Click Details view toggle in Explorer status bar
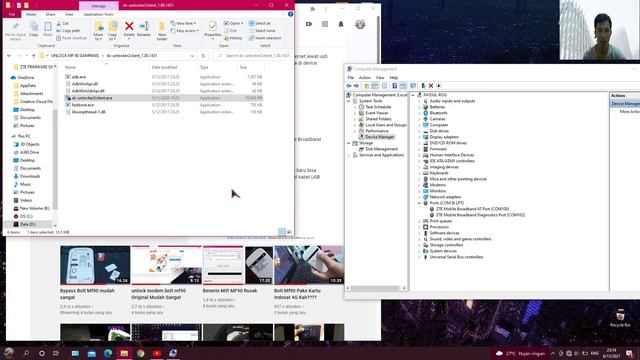This screenshot has height=360, width=640. [x=282, y=232]
